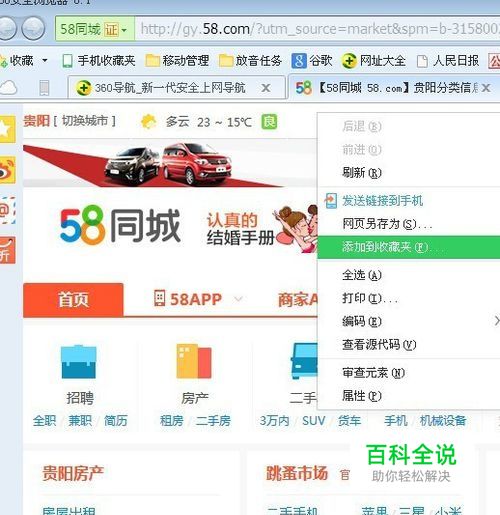Click the 房产 category label
Viewport: 500px width, 515px height.
tap(195, 398)
